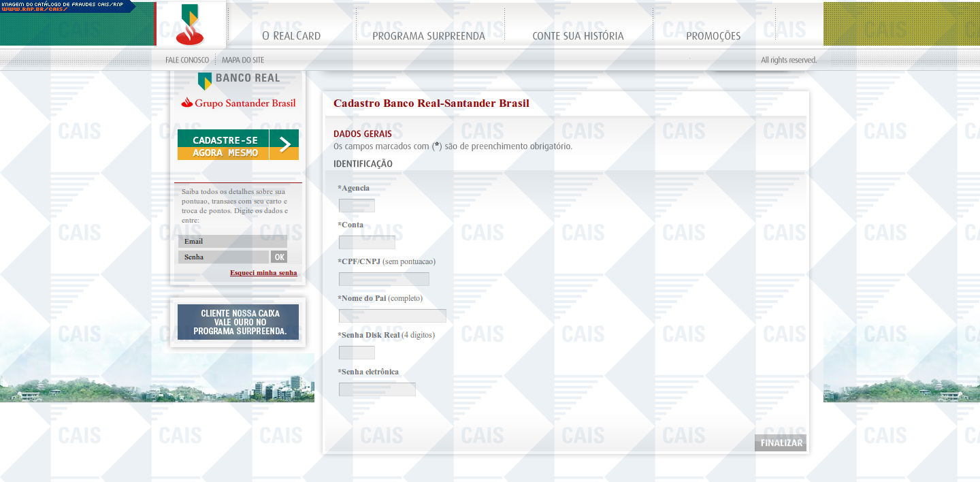Go to Programa Surpreenda section
The image size is (980, 482).
[x=429, y=36]
